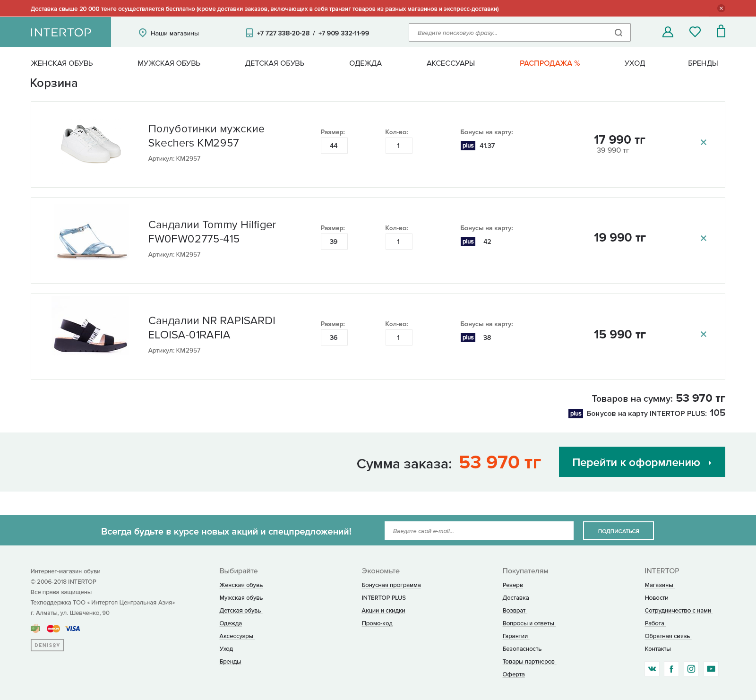756x700 pixels.
Task: Click white Skechers sneakers thumbnail
Action: pyautogui.click(x=91, y=144)
